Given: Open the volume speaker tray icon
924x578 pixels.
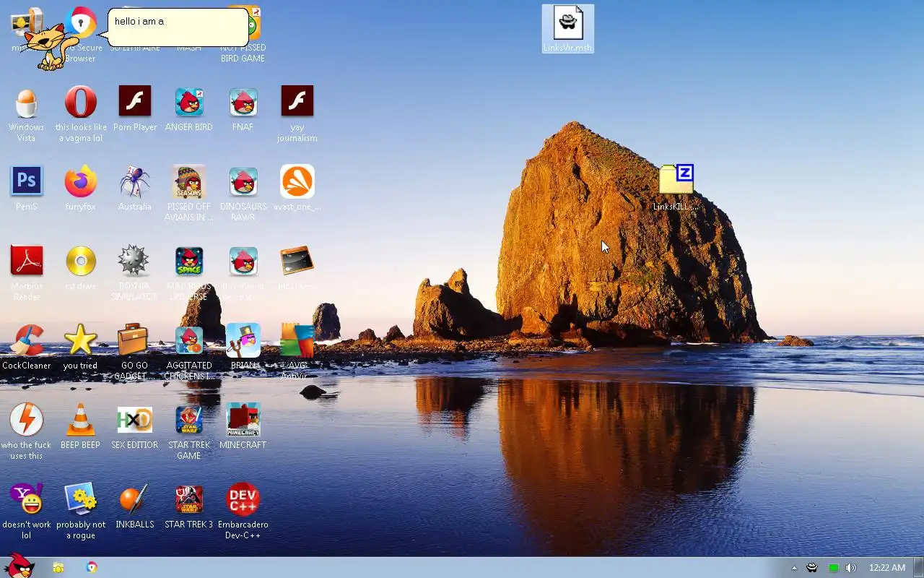Looking at the screenshot, I should coord(851,568).
